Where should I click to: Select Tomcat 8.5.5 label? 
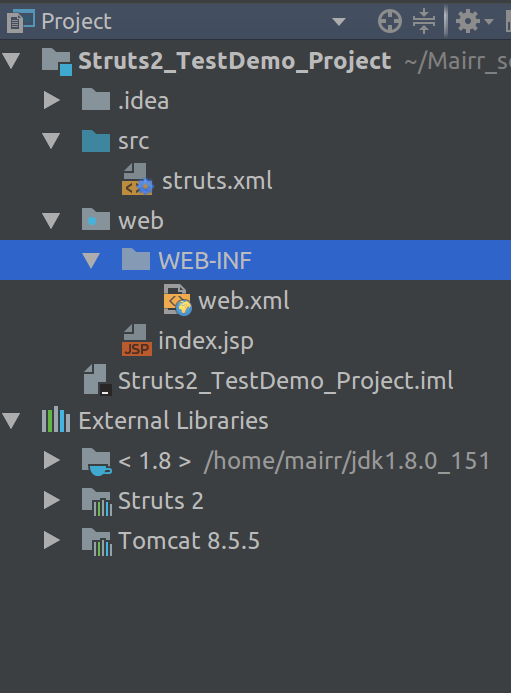coord(189,541)
